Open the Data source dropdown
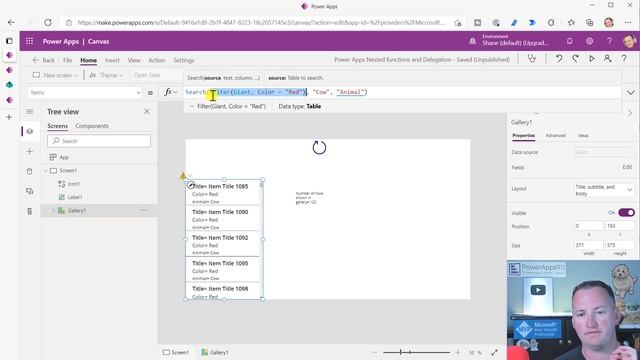This screenshot has height=360, width=640. point(604,152)
